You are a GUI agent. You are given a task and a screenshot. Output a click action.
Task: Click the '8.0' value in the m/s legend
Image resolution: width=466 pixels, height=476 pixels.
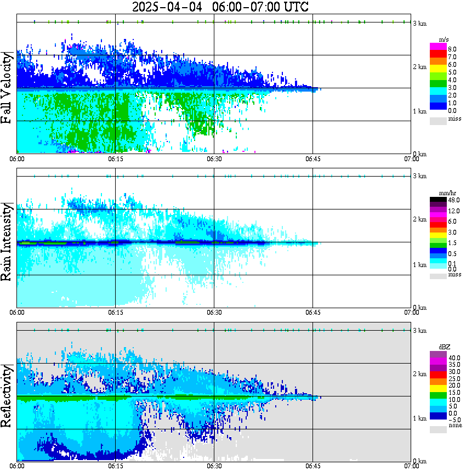coord(452,49)
